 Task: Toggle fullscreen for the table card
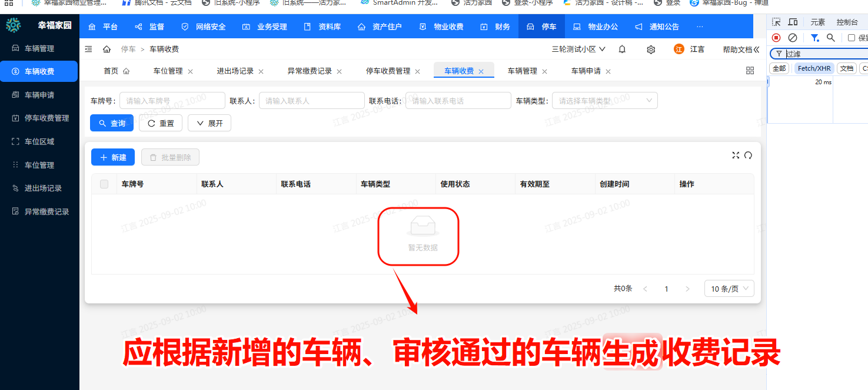(x=736, y=156)
